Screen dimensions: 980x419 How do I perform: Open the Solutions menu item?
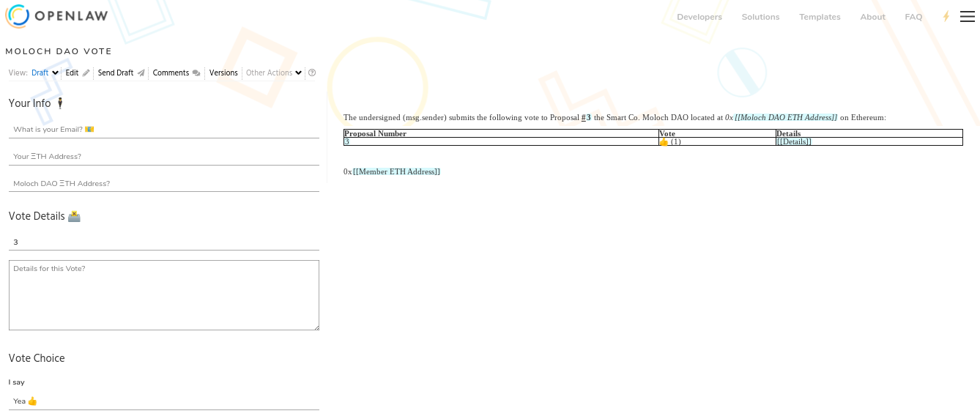(x=760, y=17)
